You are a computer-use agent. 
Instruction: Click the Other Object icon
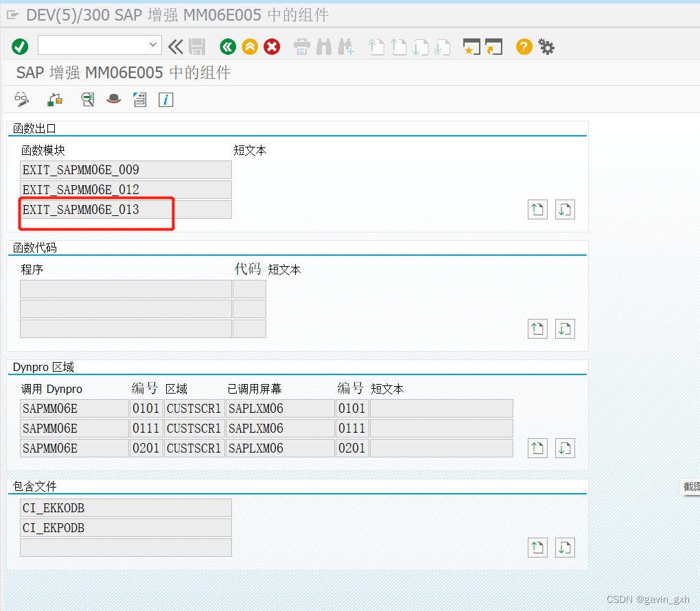click(55, 99)
